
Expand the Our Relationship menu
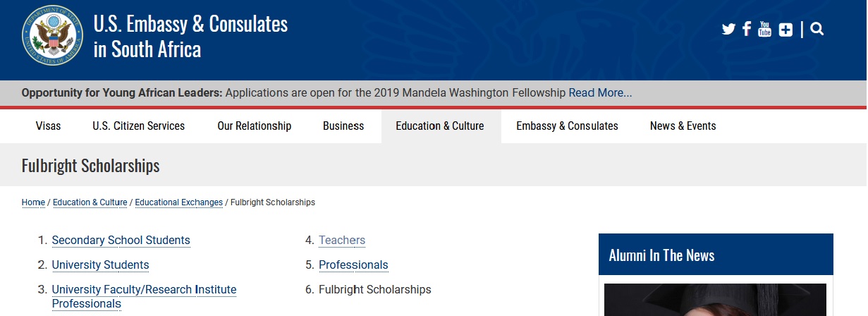point(254,126)
